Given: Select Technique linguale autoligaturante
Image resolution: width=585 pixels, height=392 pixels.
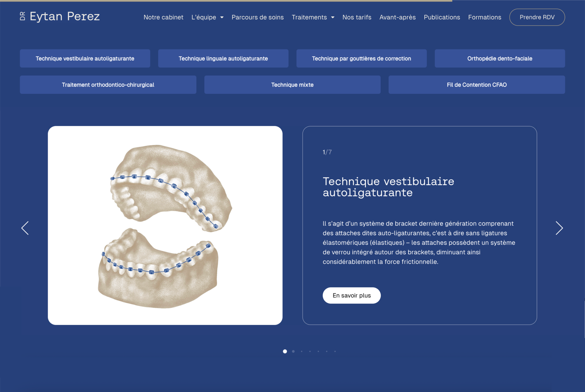Looking at the screenshot, I should coord(223,58).
